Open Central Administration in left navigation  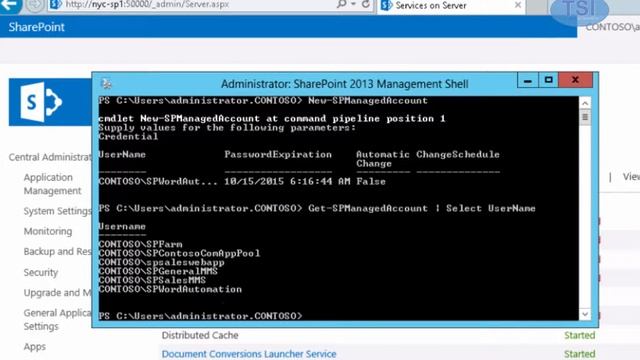coord(50,157)
